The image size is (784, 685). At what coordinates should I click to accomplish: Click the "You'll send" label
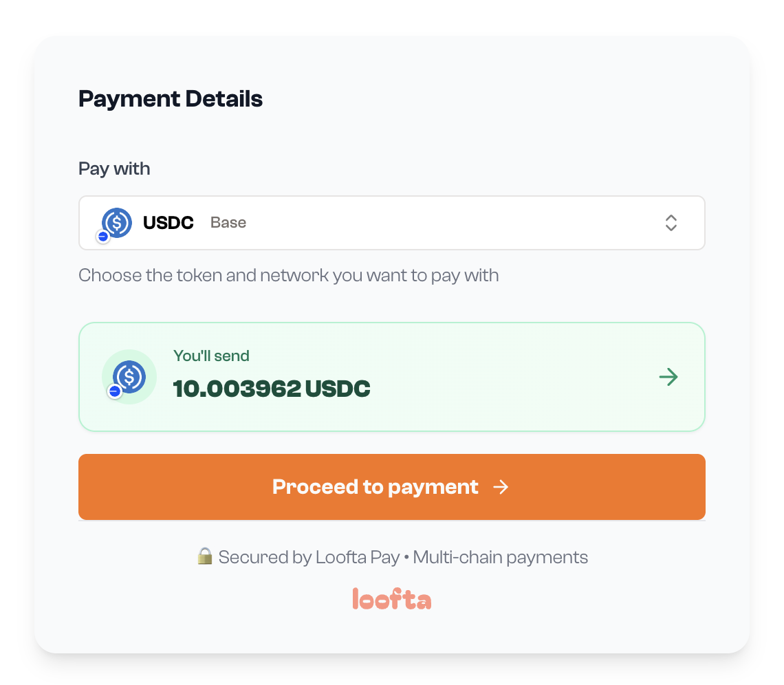211,356
